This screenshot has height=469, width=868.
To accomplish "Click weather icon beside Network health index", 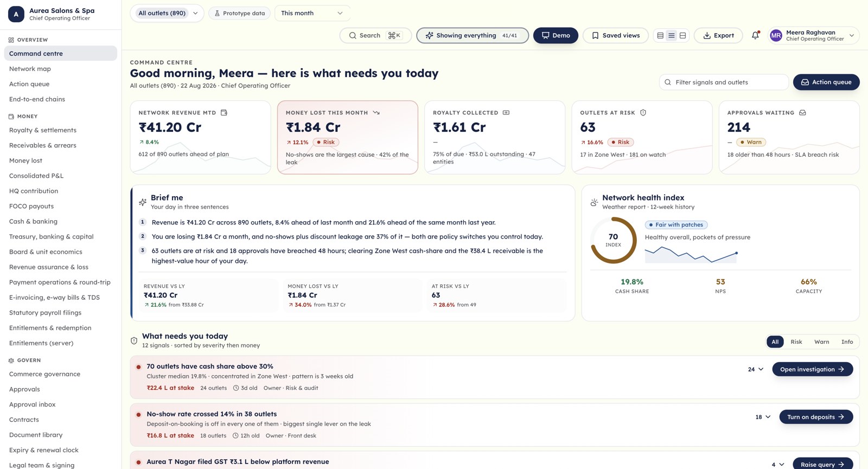I will [594, 202].
